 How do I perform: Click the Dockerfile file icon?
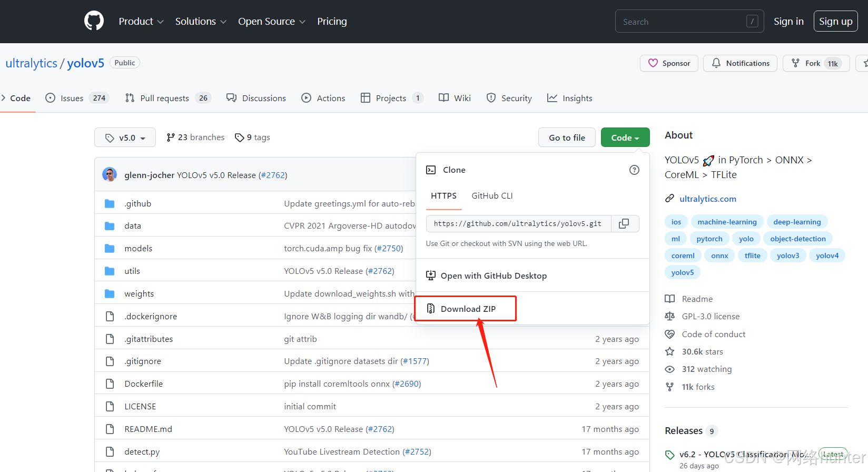point(110,383)
